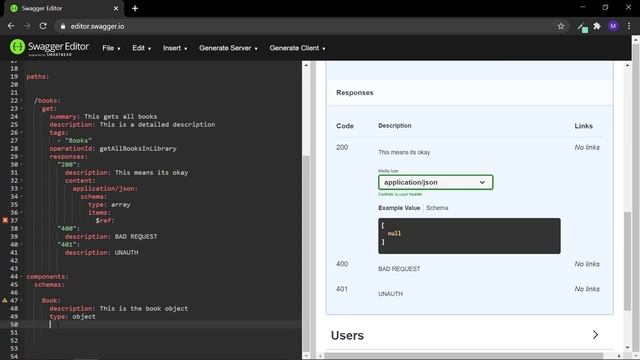640x360 pixels.
Task: Click the Book schema key on line 47
Action: tap(51, 300)
